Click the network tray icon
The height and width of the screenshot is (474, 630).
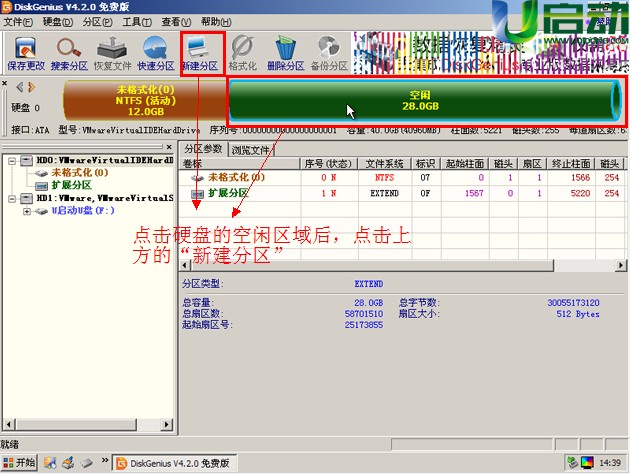coord(572,463)
